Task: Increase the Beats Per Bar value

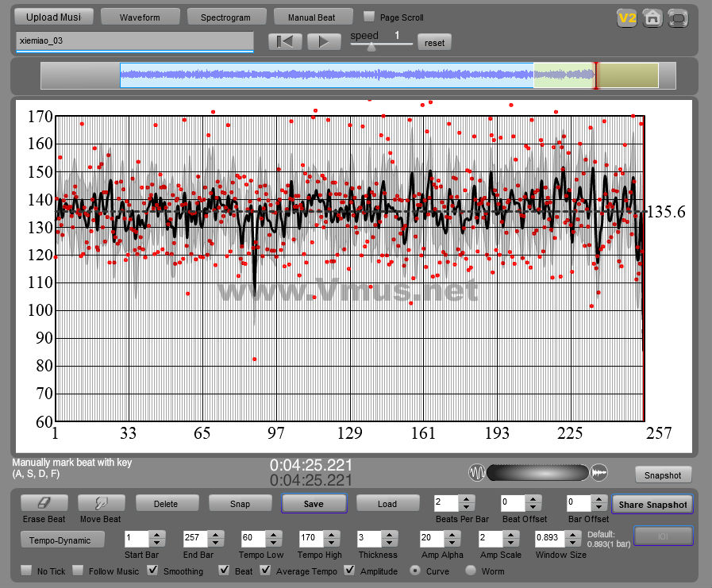Action: click(x=467, y=499)
